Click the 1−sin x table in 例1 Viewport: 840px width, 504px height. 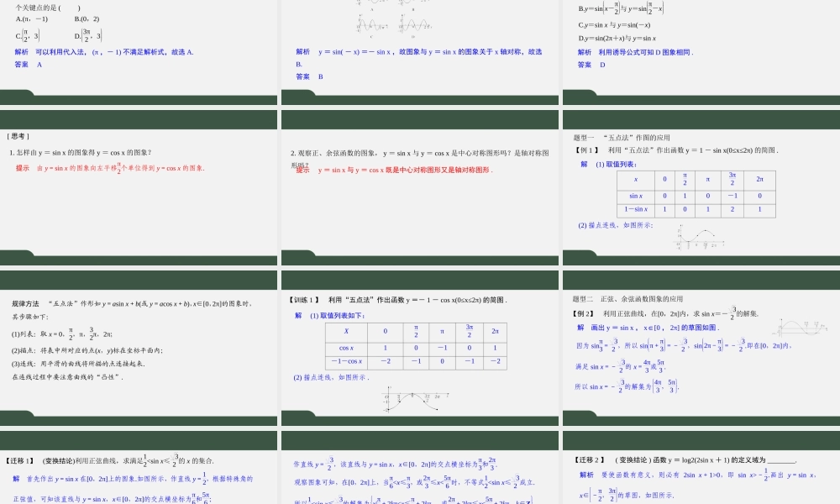tap(696, 194)
